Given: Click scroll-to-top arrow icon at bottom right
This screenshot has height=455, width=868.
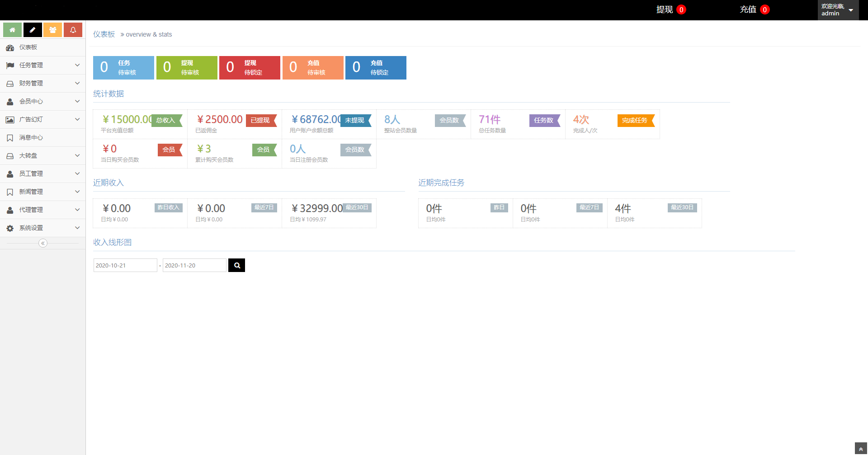Looking at the screenshot, I should point(861,449).
